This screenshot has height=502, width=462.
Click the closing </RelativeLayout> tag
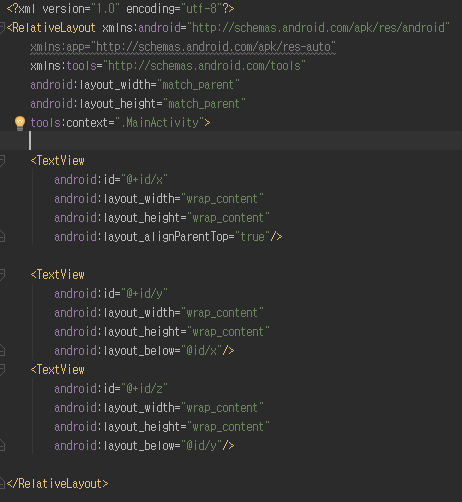(x=57, y=484)
